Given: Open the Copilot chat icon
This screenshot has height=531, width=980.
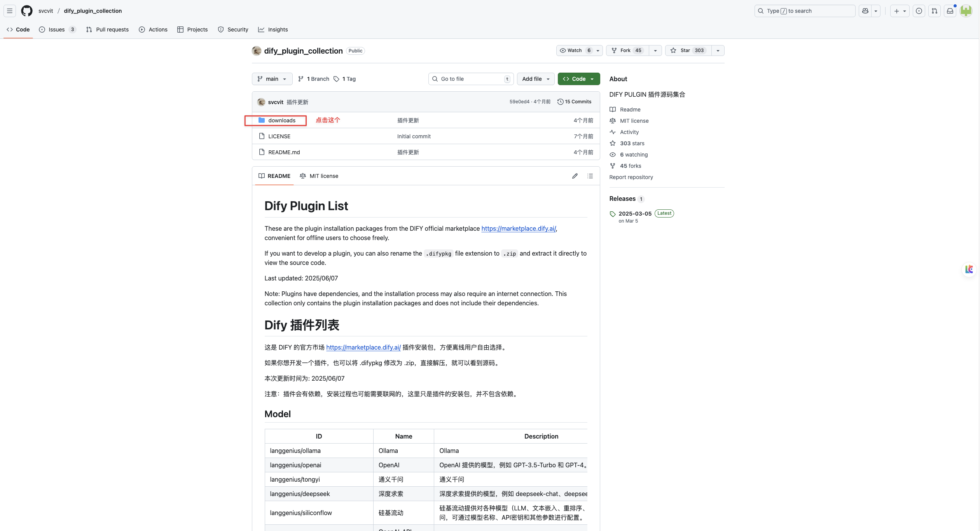Looking at the screenshot, I should [x=865, y=11].
